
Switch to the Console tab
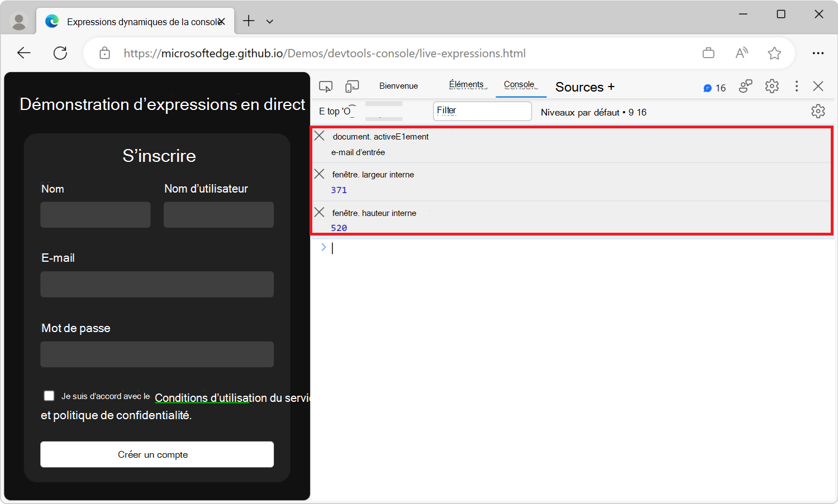coord(520,85)
